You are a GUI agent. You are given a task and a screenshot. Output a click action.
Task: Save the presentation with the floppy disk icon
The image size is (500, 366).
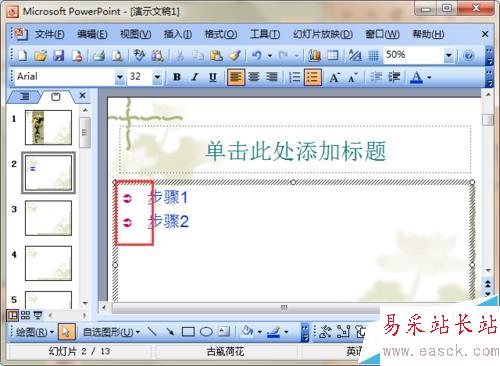click(59, 55)
